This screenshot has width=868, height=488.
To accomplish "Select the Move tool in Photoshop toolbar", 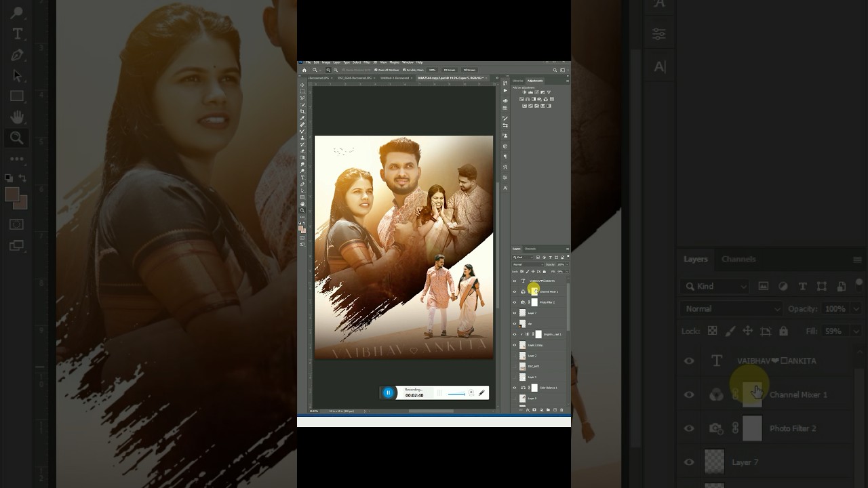I will pos(302,85).
